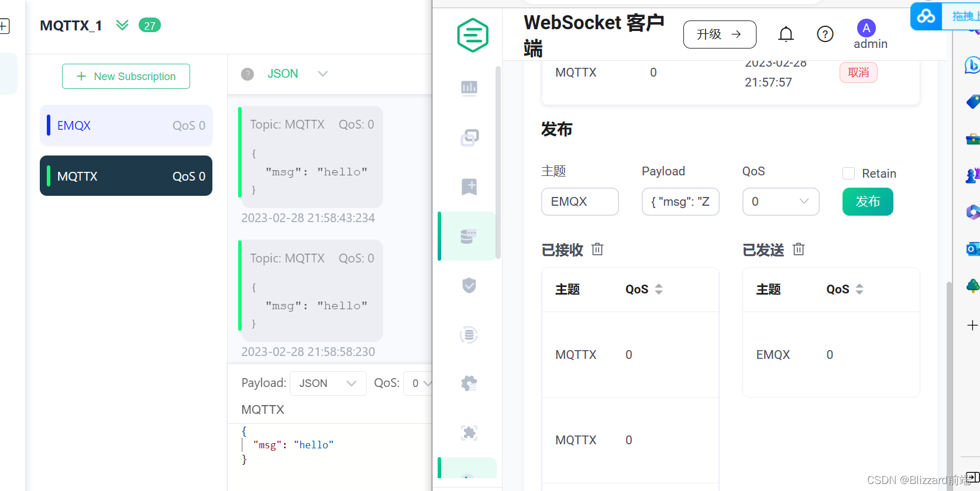Open Outlook icon in browser sidebar
The height and width of the screenshot is (491, 980).
tap(972, 249)
